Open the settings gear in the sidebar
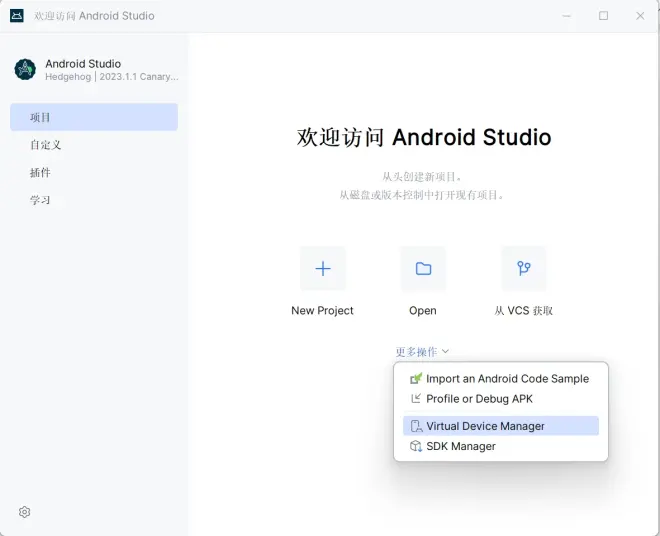 point(24,512)
